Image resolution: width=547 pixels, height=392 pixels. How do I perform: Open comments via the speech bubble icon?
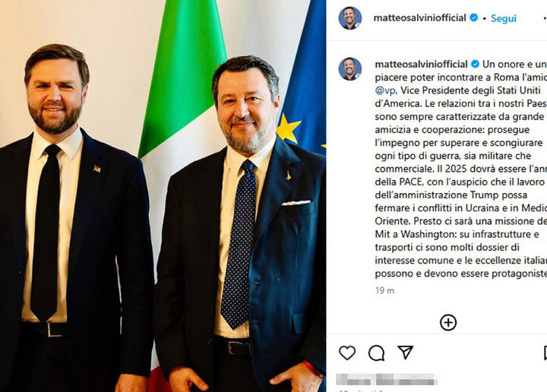coord(376,353)
